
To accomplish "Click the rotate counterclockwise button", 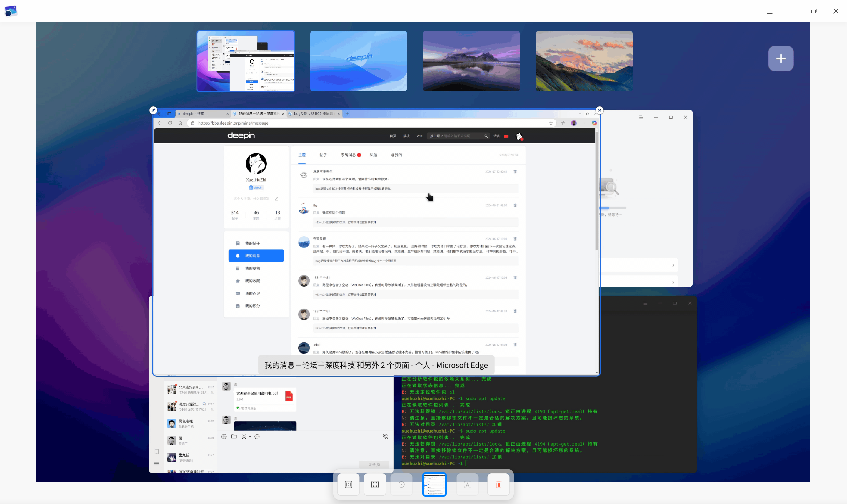I will pyautogui.click(x=401, y=484).
